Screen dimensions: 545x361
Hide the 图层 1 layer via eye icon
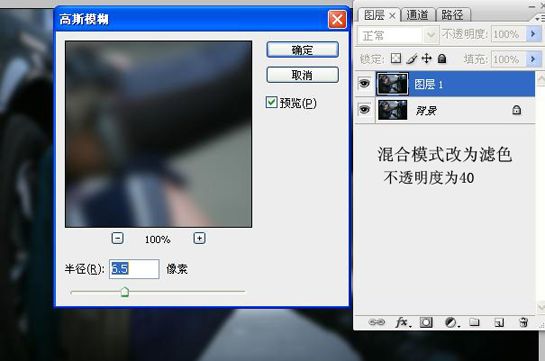(x=364, y=83)
